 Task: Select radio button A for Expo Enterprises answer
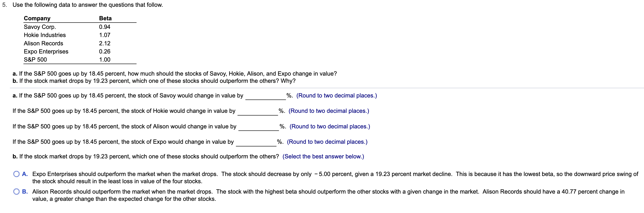pyautogui.click(x=16, y=174)
